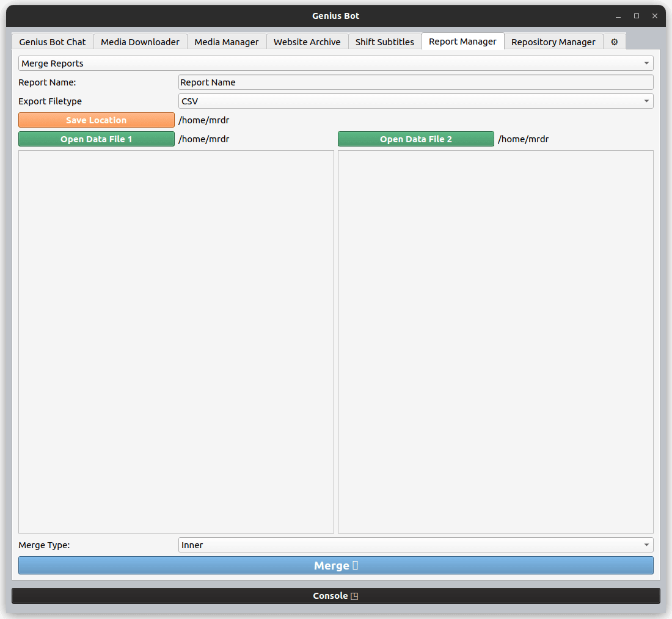Click the Merge Type: label
This screenshot has height=619, width=672.
(x=44, y=545)
